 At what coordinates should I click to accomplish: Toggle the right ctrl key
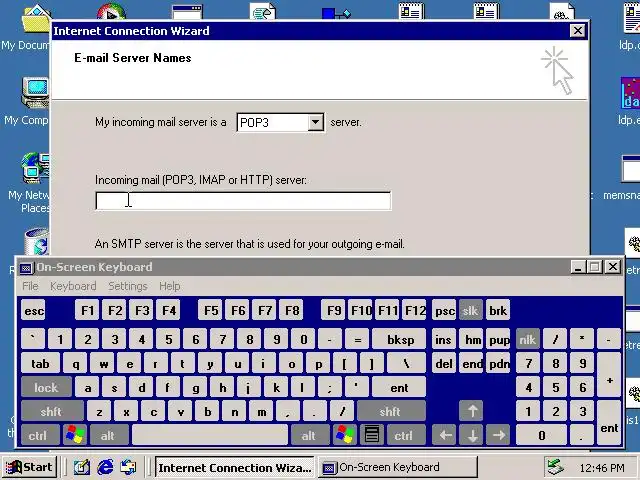coord(405,435)
